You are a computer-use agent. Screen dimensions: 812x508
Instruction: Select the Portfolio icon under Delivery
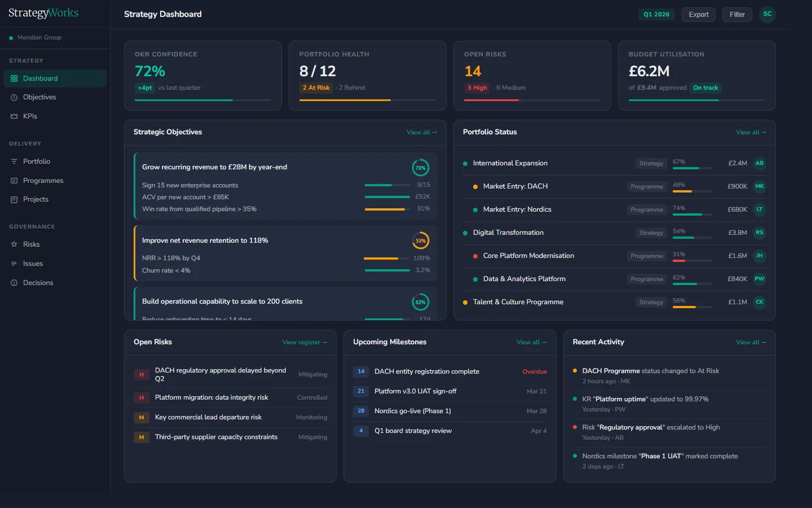14,161
